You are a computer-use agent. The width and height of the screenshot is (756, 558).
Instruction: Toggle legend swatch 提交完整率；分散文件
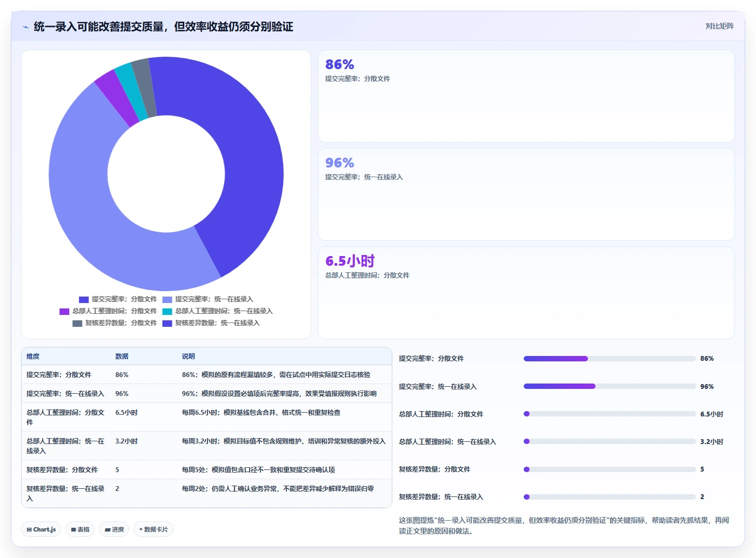click(x=84, y=299)
